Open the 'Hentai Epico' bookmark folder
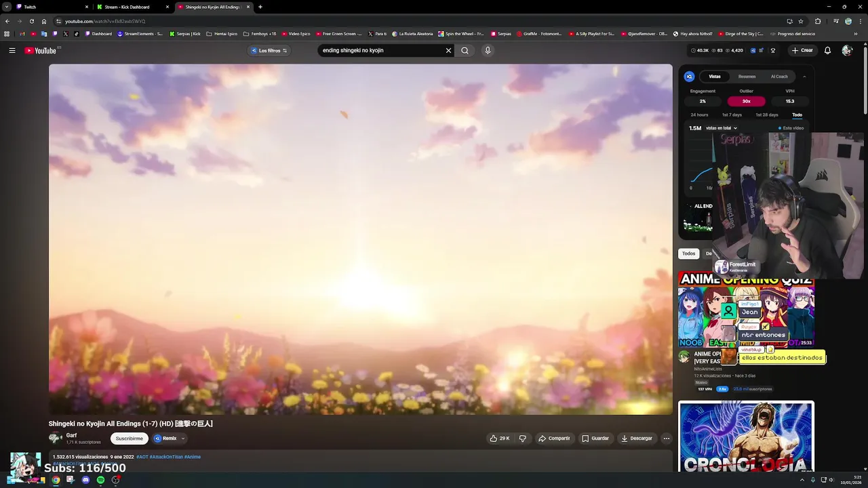The image size is (868, 488). tap(222, 33)
